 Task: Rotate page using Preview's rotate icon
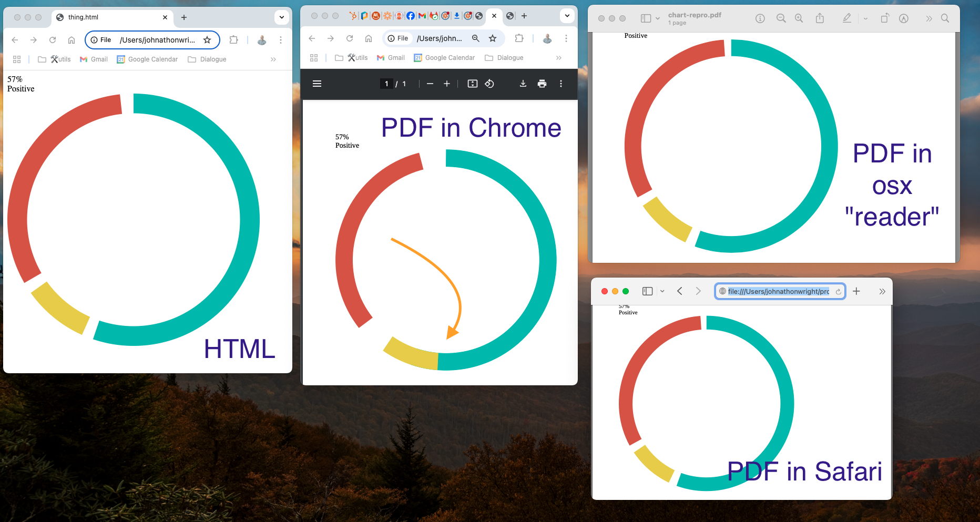pyautogui.click(x=885, y=18)
